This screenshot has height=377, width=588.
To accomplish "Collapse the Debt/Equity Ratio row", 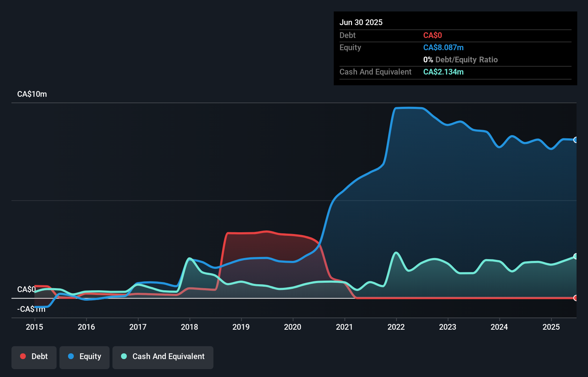I will (x=461, y=59).
